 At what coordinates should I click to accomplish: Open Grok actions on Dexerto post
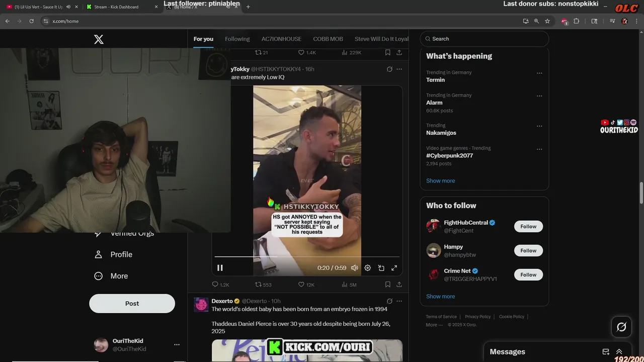tap(389, 301)
